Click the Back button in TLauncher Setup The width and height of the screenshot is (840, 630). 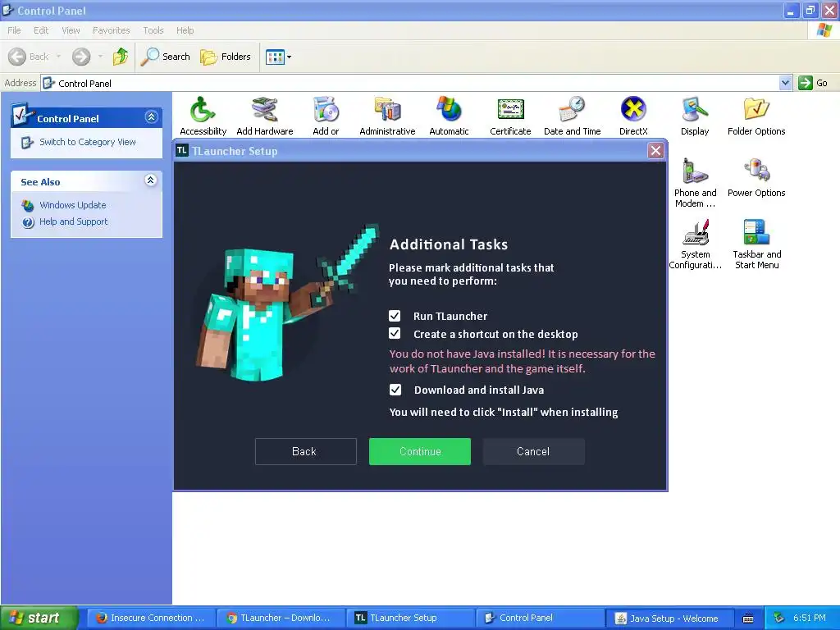coord(306,452)
